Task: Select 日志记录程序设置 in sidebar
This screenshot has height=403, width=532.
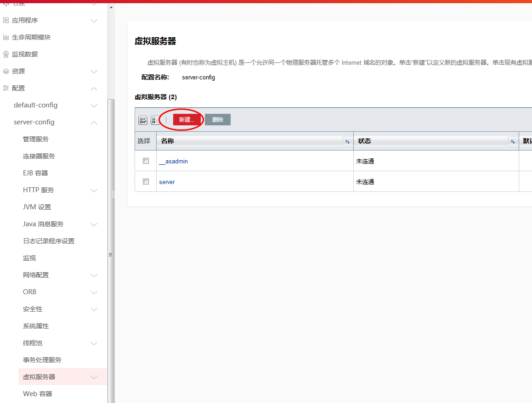Action: pyautogui.click(x=49, y=241)
